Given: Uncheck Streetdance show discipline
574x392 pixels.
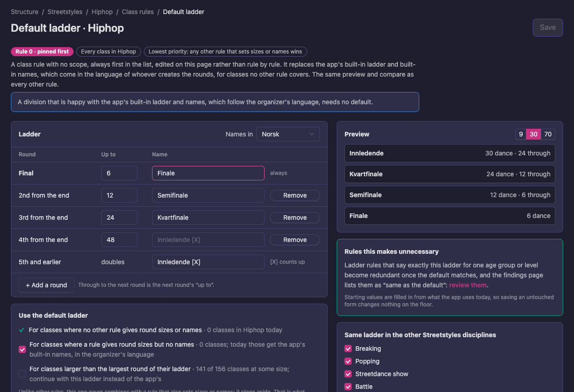Looking at the screenshot, I should (348, 374).
